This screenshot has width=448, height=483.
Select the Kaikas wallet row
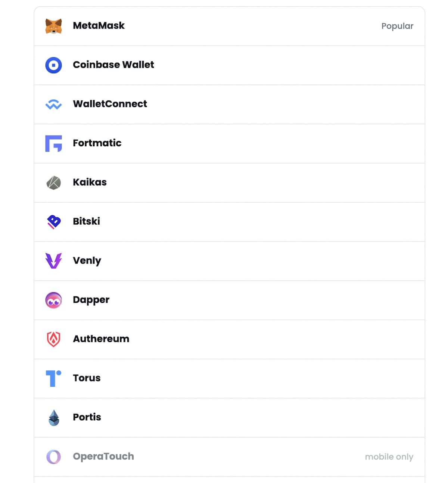coord(224,183)
